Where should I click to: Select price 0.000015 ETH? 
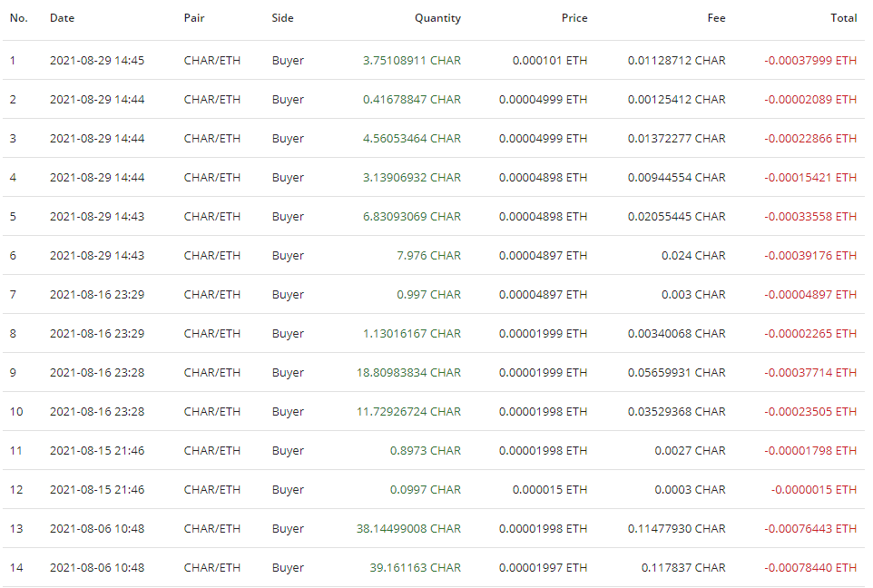[x=550, y=489]
